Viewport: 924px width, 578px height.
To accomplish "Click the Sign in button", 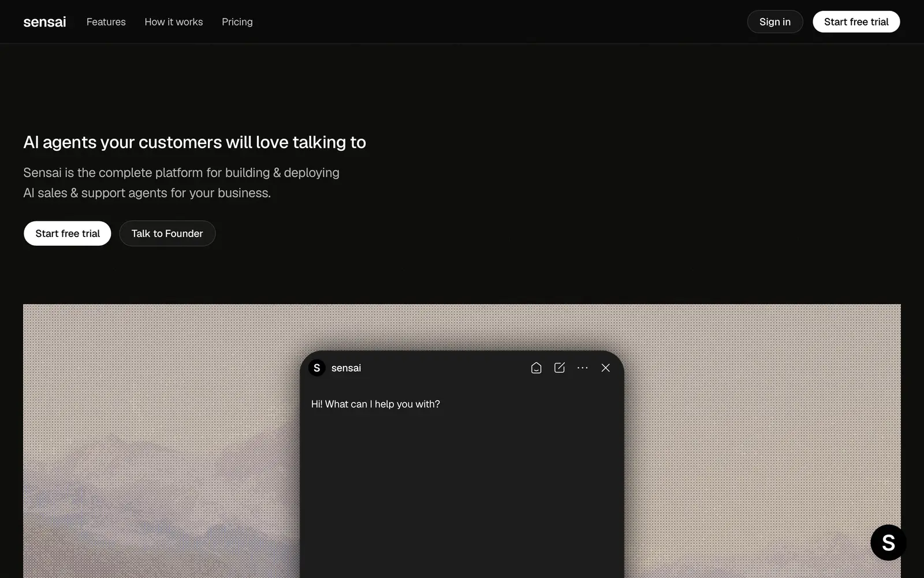I will click(x=775, y=22).
